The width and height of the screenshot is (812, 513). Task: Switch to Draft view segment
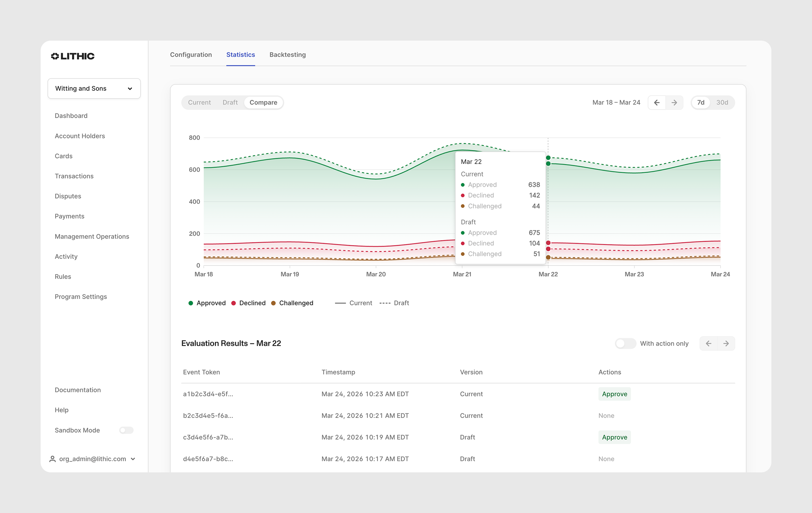(x=230, y=103)
